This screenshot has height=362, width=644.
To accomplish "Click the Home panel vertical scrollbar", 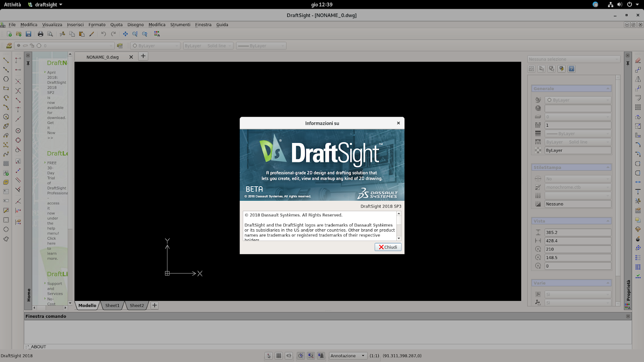I will [x=70, y=178].
